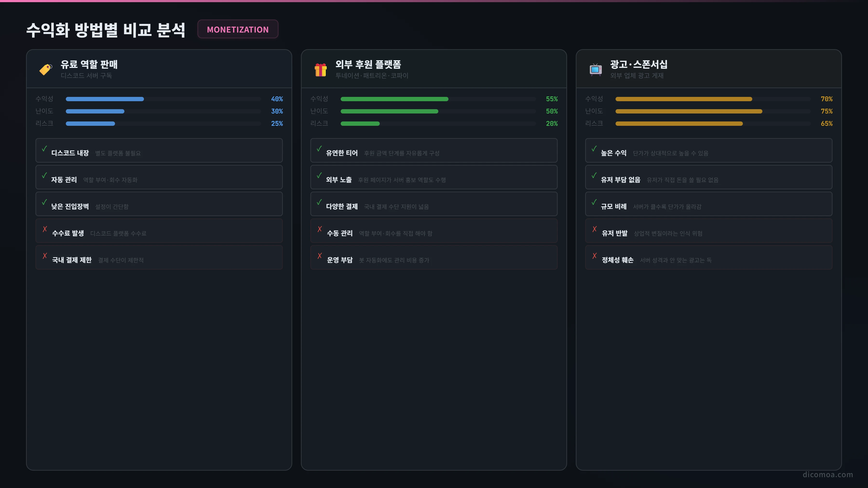Viewport: 868px width, 488px height.
Task: Click the gift box icon for 외부 후원 플랫폼
Action: 320,70
